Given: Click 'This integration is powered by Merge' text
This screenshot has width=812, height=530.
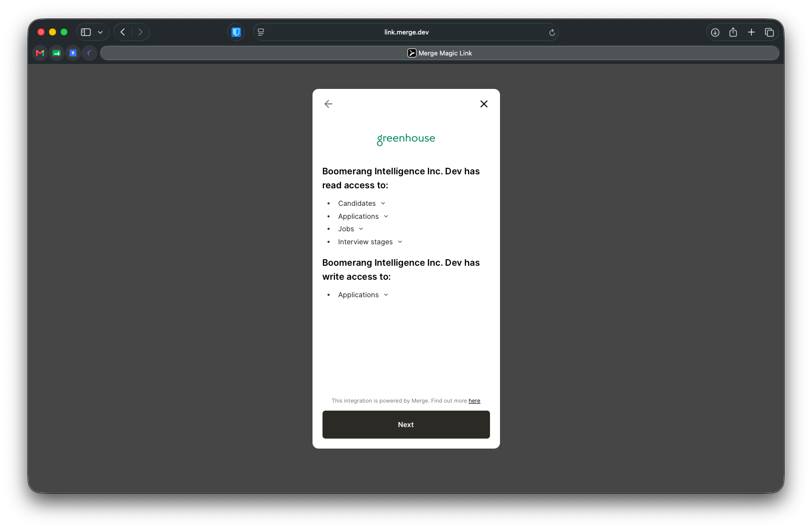Looking at the screenshot, I should coord(380,401).
